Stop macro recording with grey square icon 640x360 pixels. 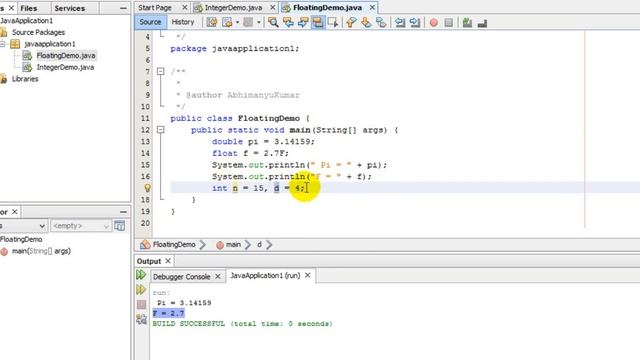[449, 22]
